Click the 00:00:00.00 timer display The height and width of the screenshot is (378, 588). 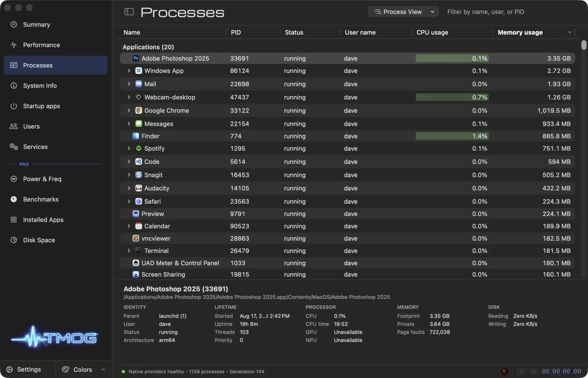tap(562, 371)
